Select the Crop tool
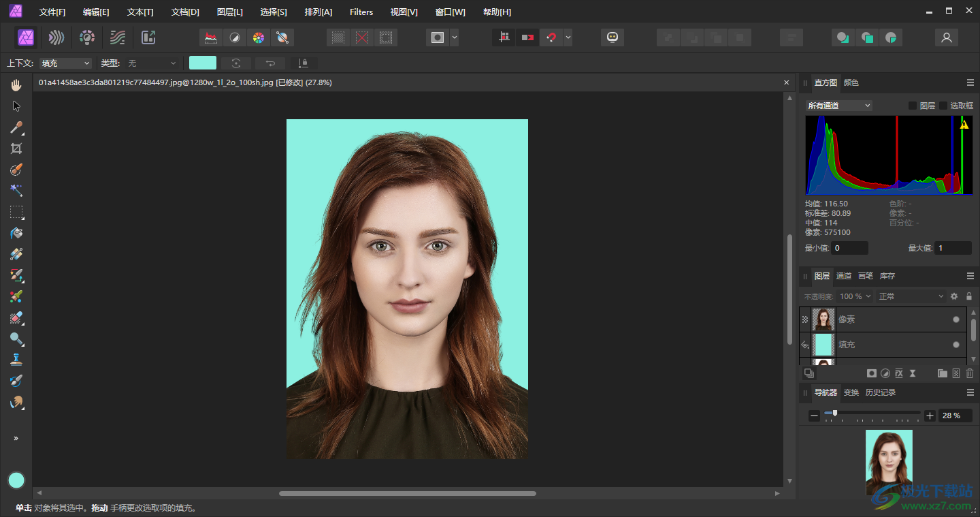 (16, 148)
